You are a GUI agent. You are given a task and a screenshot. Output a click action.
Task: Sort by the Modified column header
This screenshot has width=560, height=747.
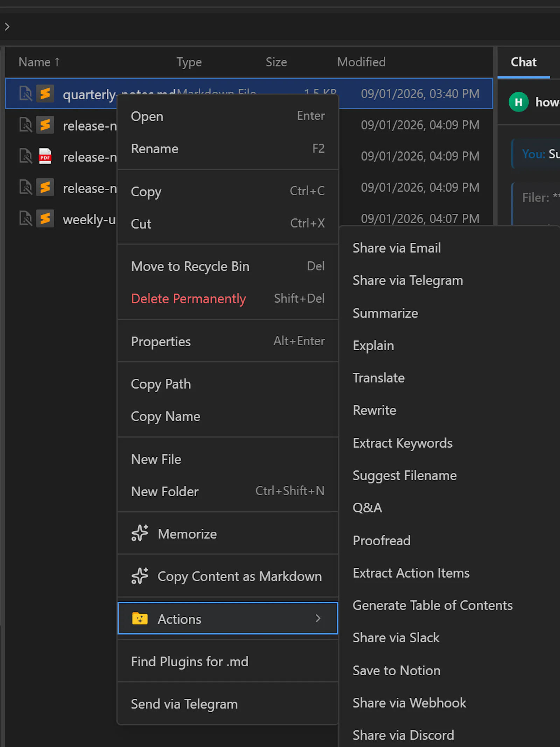coord(361,62)
